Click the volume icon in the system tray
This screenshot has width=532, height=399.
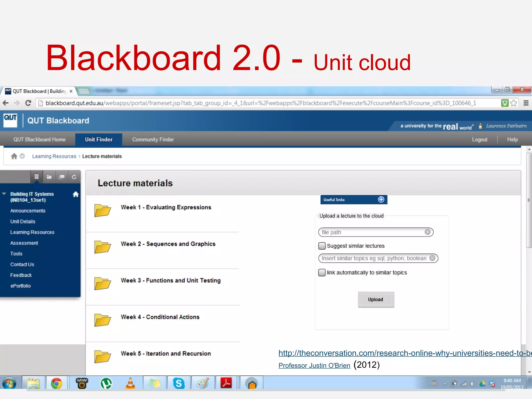click(473, 384)
